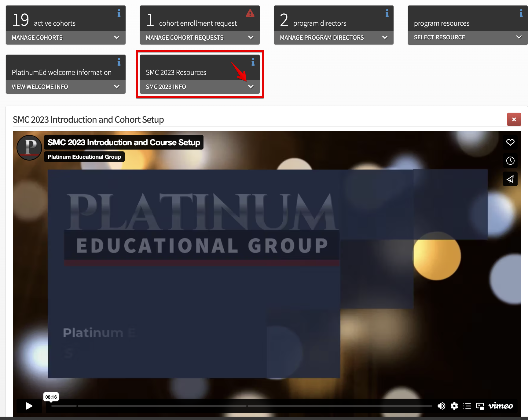
Task: Open Vimeo logo link
Action: point(501,406)
